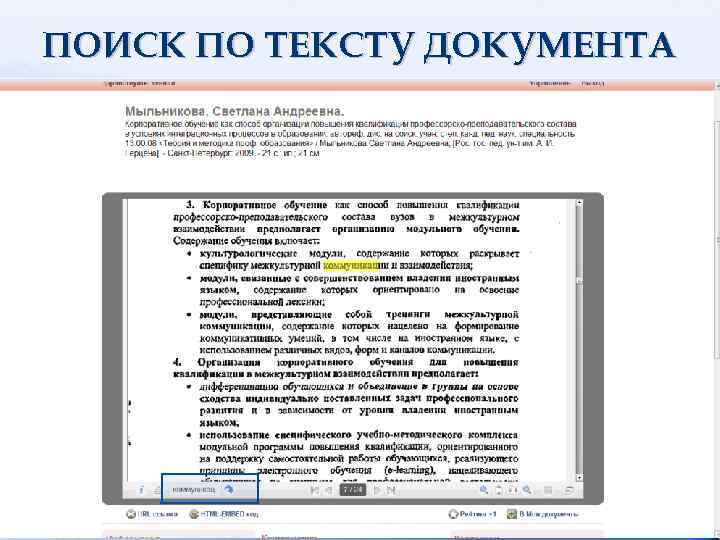Screen dimensions: 720x540
Task: Click the zoom in magnifier icon
Action: pos(484,490)
